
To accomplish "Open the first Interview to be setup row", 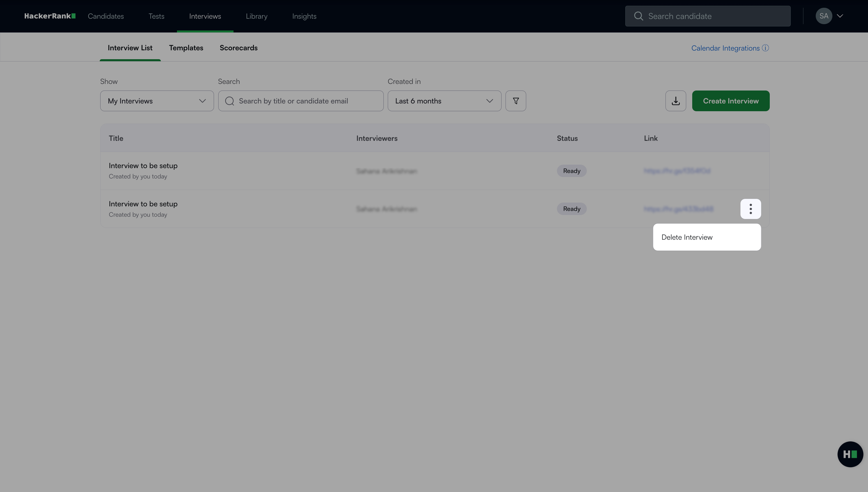I will 143,166.
